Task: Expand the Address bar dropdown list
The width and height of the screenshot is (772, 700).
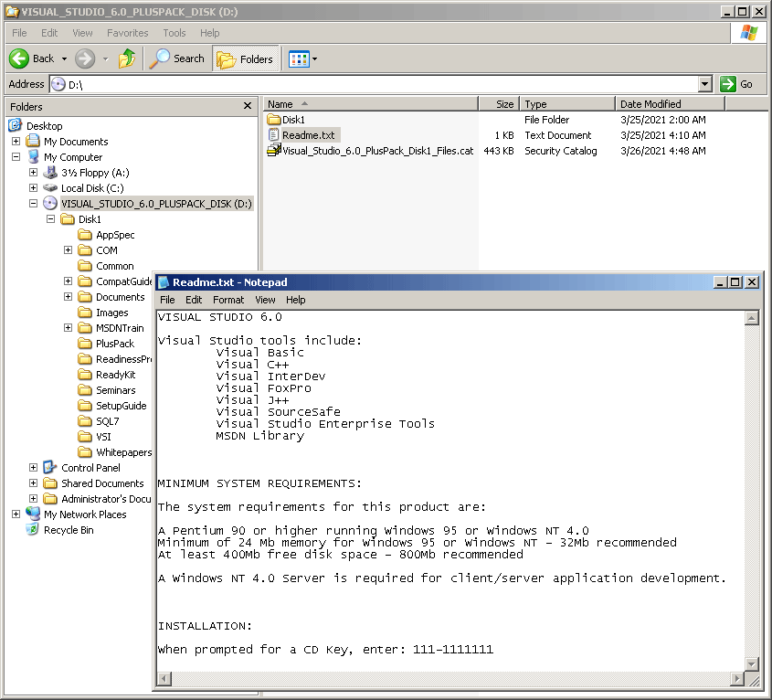Action: pos(705,84)
